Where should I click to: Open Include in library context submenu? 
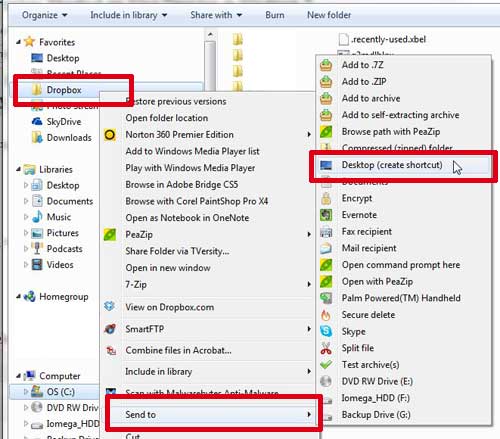[208, 371]
